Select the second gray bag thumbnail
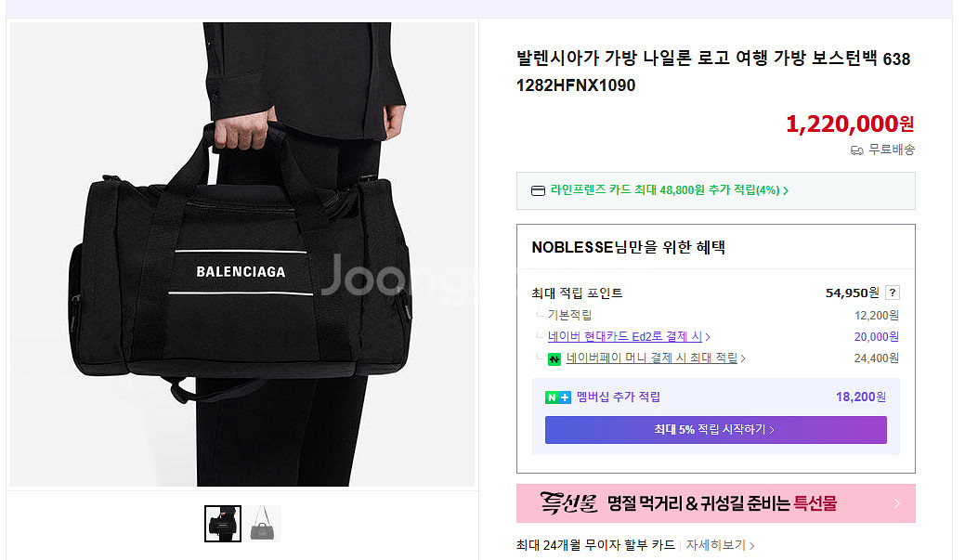Image resolution: width=965 pixels, height=560 pixels. point(262,524)
